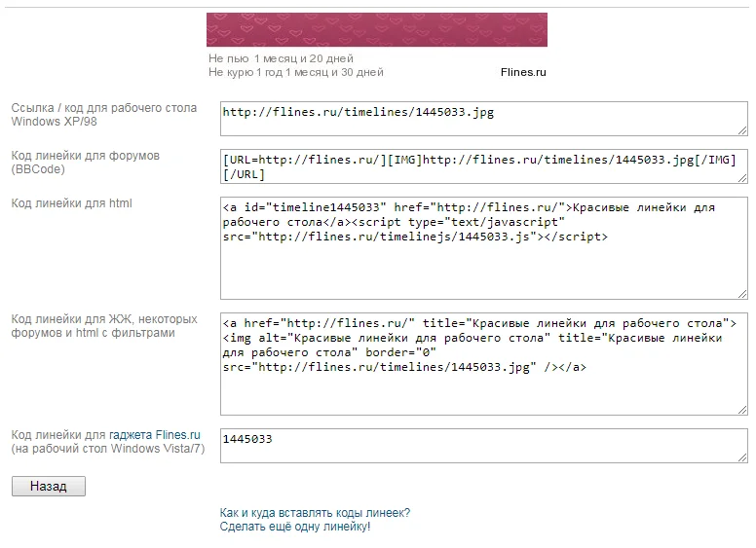Click the Не пью 1 месяц и 20 дней text

click(x=281, y=58)
